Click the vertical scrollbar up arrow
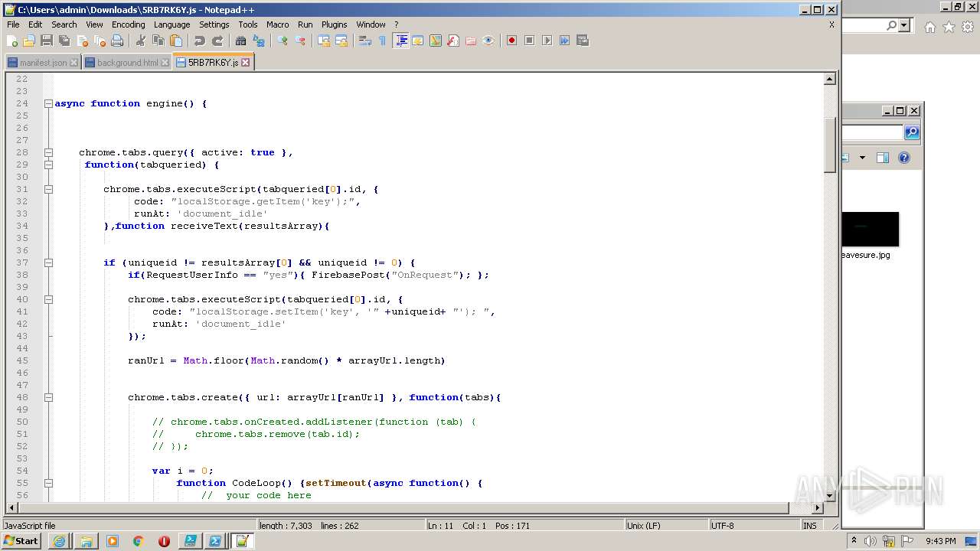 [x=829, y=79]
